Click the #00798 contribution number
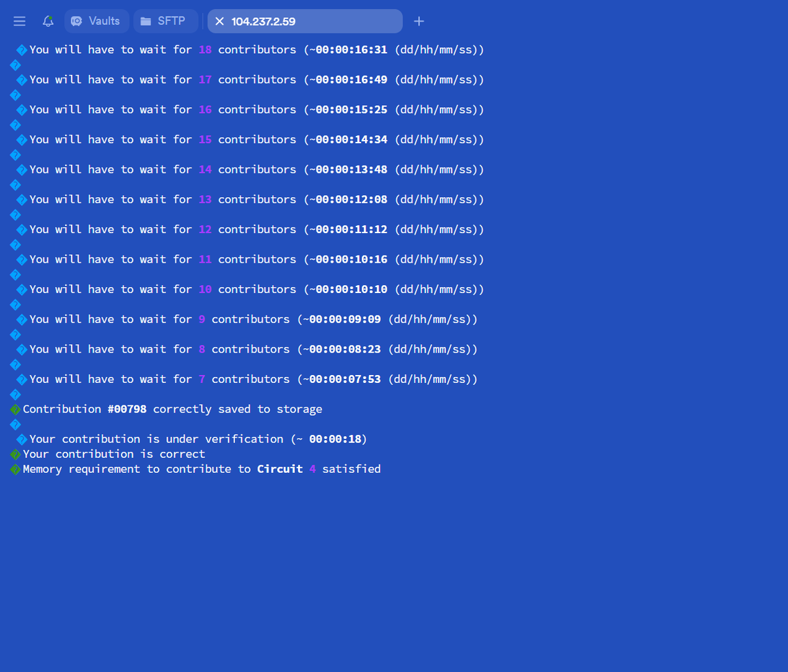The width and height of the screenshot is (788, 672). click(x=127, y=409)
